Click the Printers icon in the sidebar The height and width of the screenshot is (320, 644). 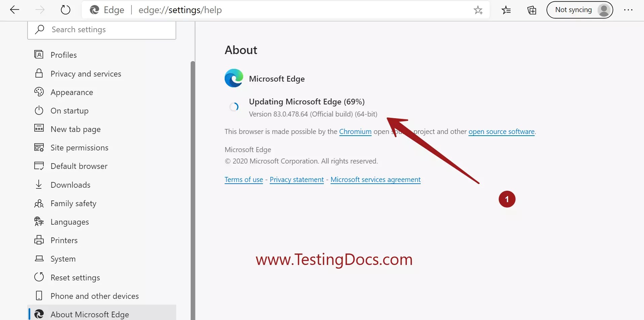[x=39, y=240]
